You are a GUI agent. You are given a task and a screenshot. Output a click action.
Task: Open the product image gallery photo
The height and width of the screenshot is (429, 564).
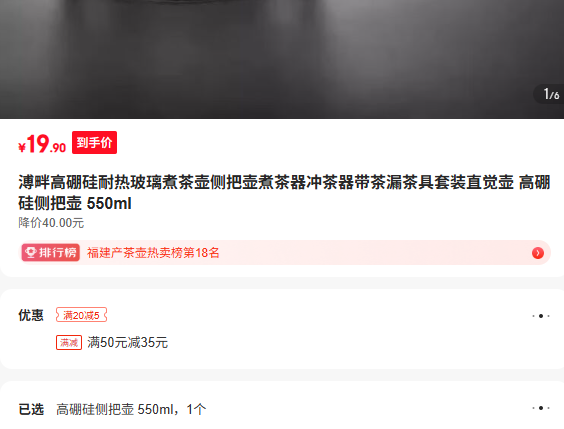282,59
